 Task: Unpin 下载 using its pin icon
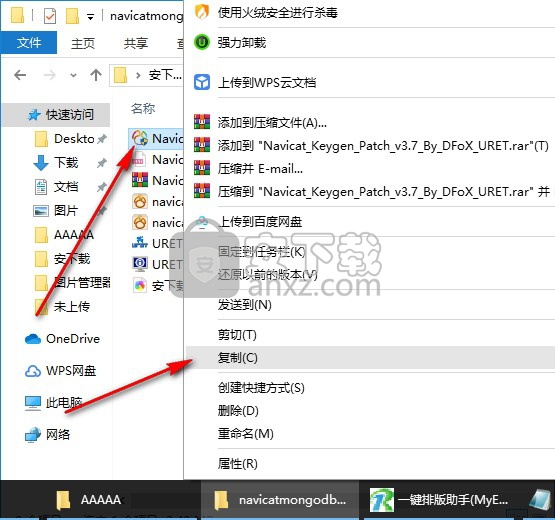102,163
